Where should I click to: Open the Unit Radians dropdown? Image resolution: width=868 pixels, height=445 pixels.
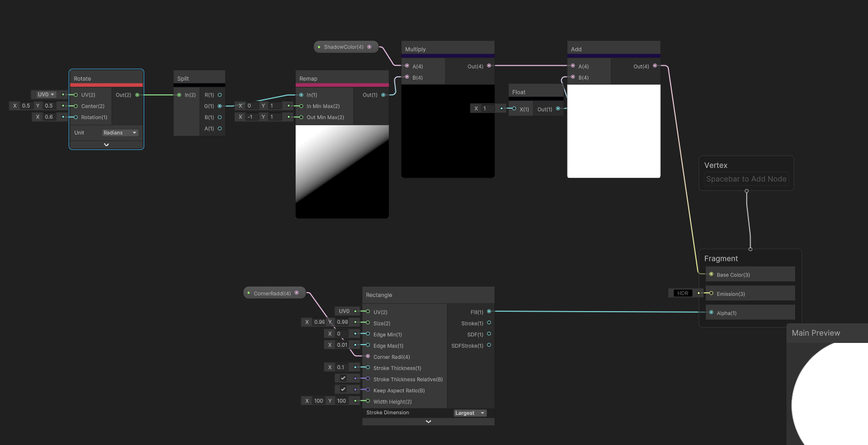point(120,133)
